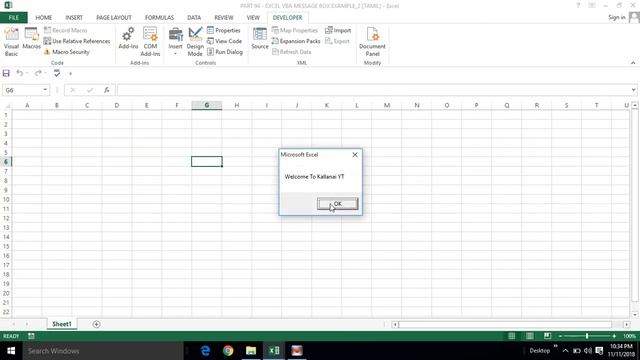The width and height of the screenshot is (640, 360).
Task: Switch to the DATA tab
Action: click(194, 18)
